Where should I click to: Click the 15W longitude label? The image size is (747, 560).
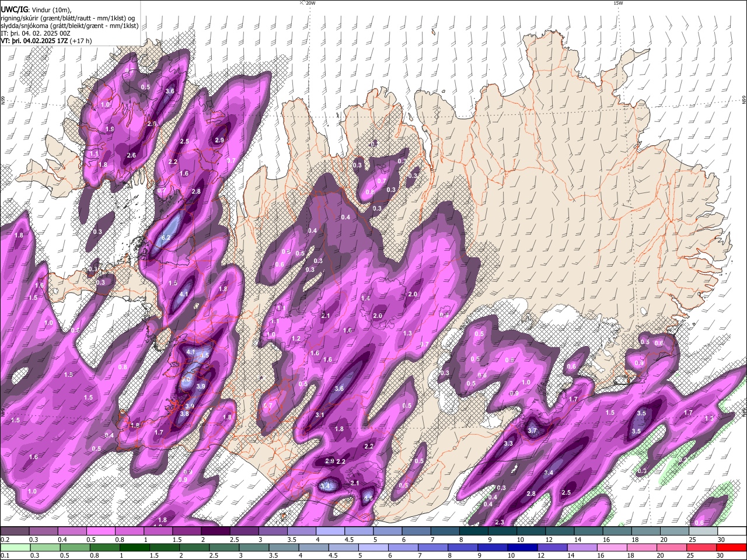click(x=618, y=3)
